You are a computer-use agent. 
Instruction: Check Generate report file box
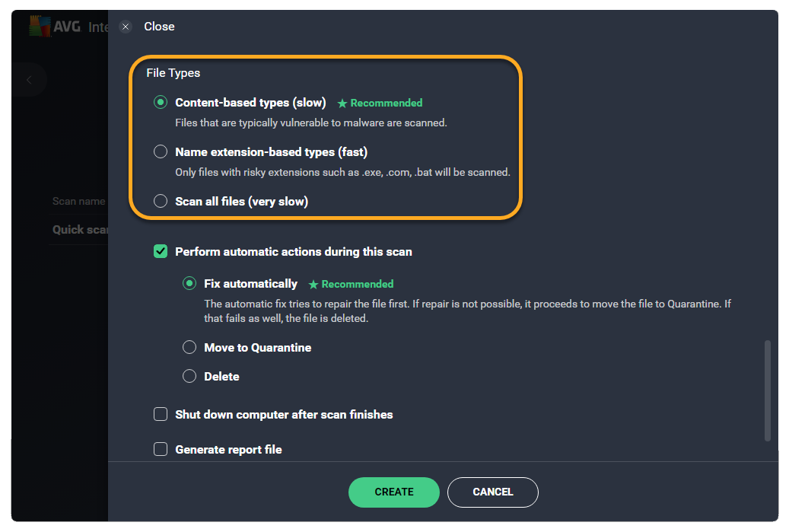[x=161, y=449]
